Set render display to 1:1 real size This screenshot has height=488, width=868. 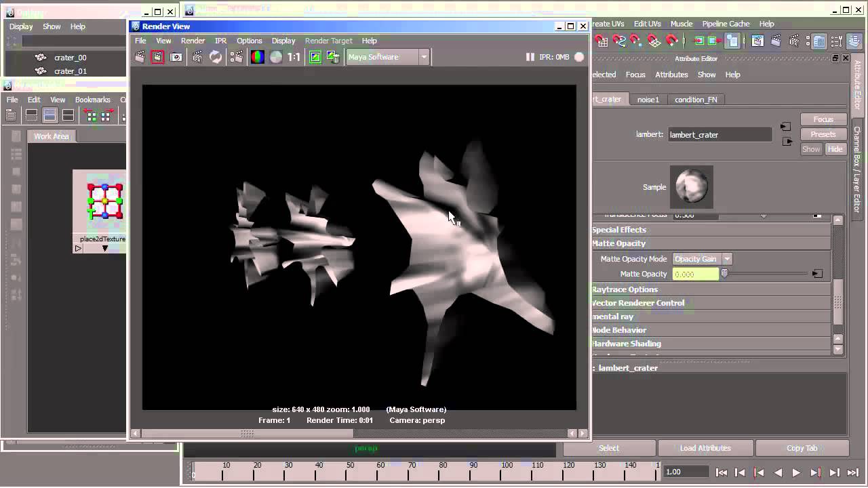click(294, 57)
